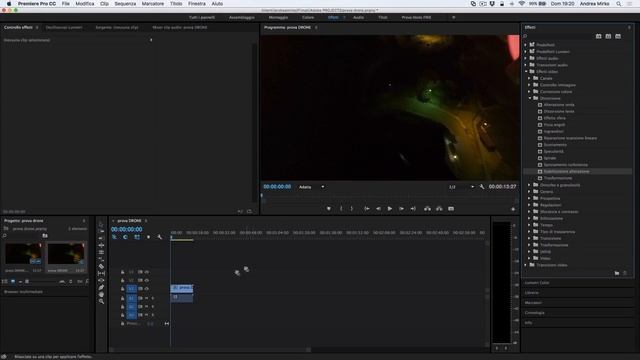640x360 pixels.
Task: Click Mark Out button in Program monitor
Action: pyautogui.click(x=351, y=209)
